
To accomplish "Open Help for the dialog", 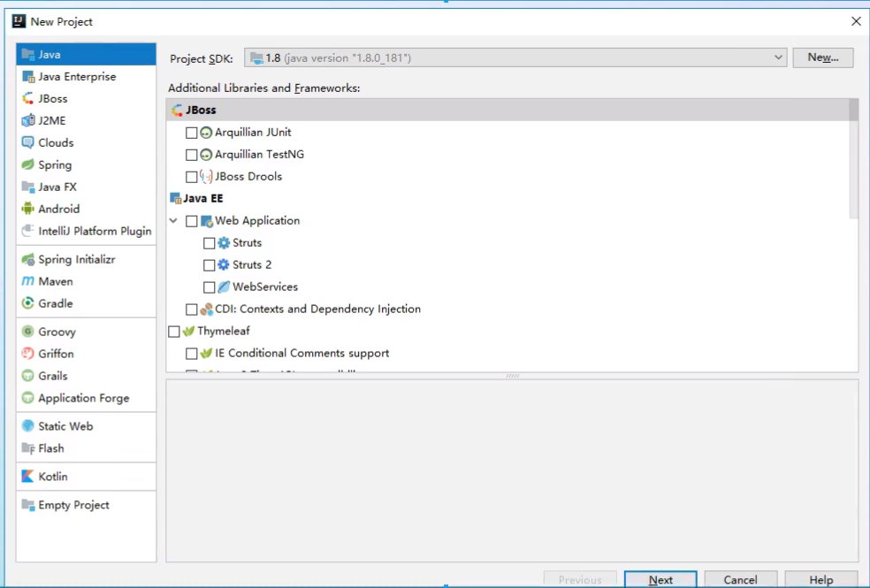I will (x=821, y=580).
